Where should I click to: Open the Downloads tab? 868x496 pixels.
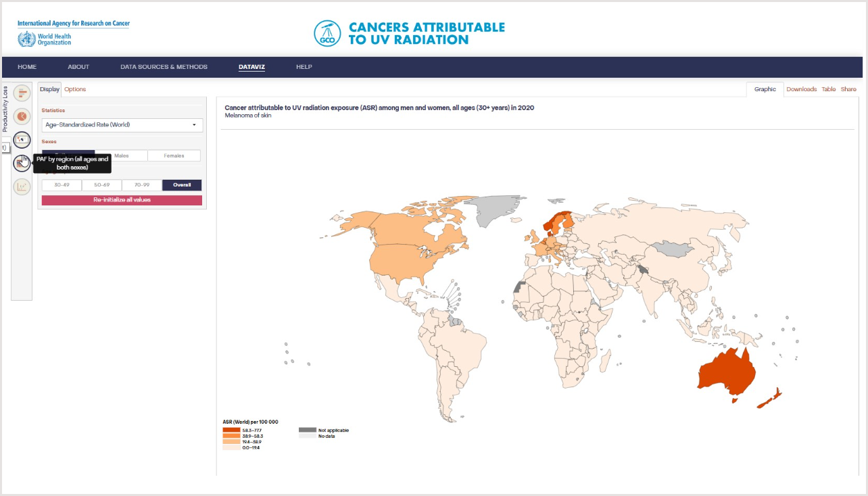[x=801, y=89]
